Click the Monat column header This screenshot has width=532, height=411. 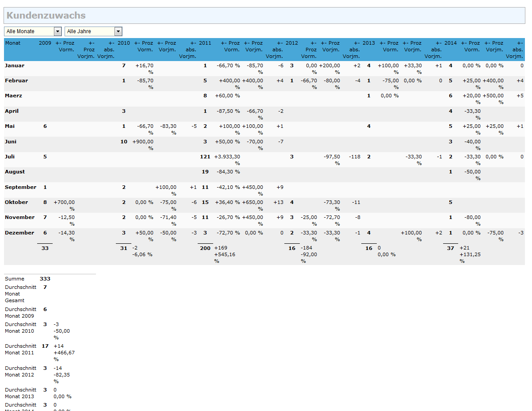12,43
